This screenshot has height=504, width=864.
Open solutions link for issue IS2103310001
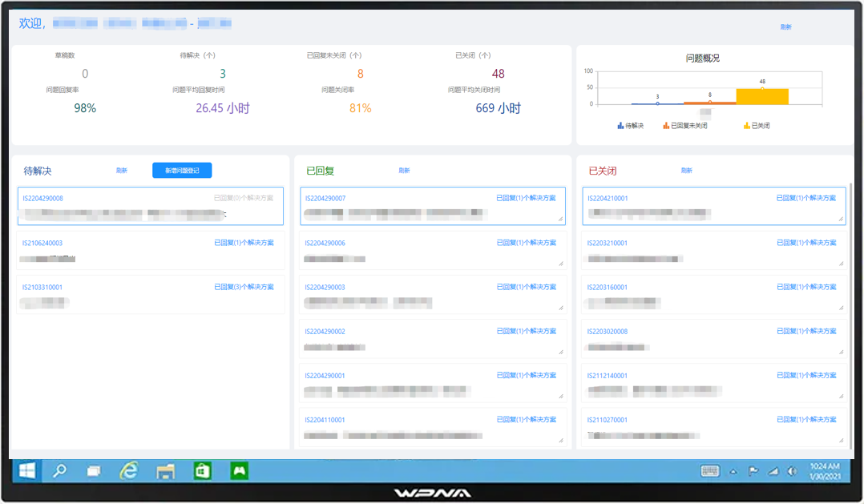click(x=244, y=287)
